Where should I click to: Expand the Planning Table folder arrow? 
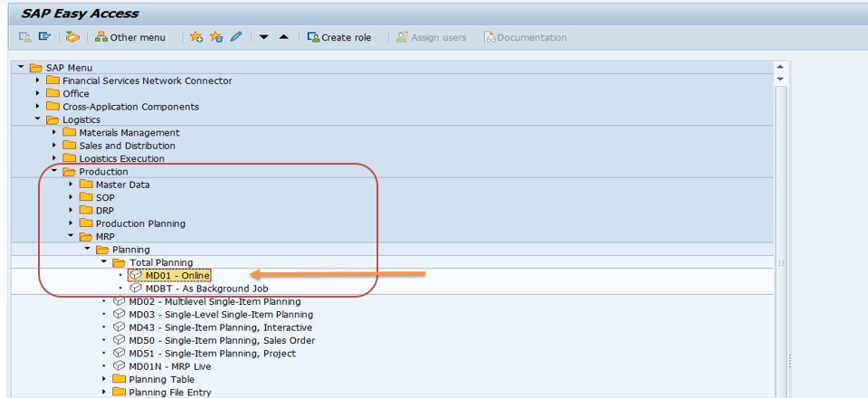coord(104,379)
